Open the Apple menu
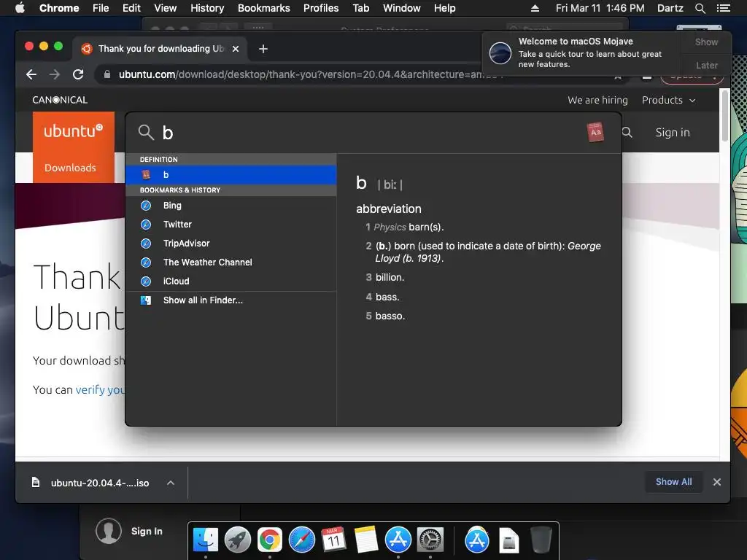The width and height of the screenshot is (747, 560). click(20, 8)
